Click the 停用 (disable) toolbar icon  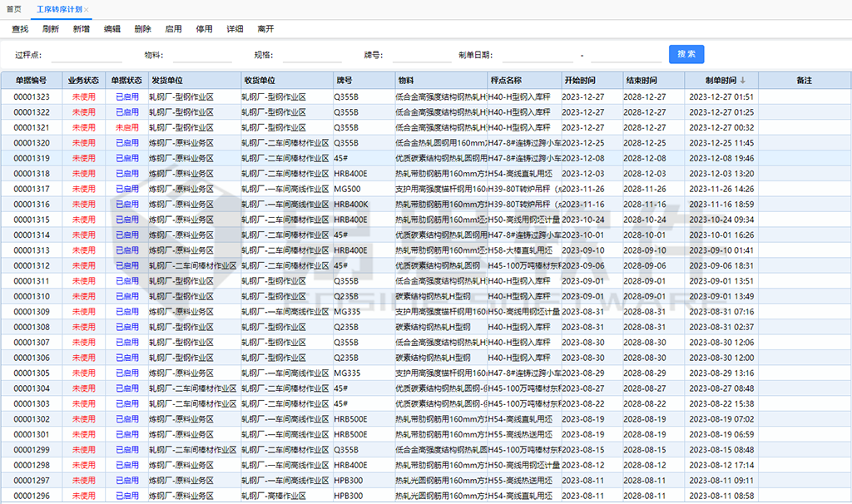(x=204, y=27)
